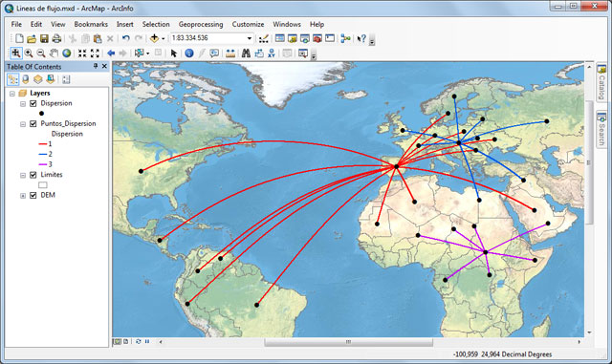Activate the Pan hand tool
Viewport: 612px width, 364px height.
54,54
